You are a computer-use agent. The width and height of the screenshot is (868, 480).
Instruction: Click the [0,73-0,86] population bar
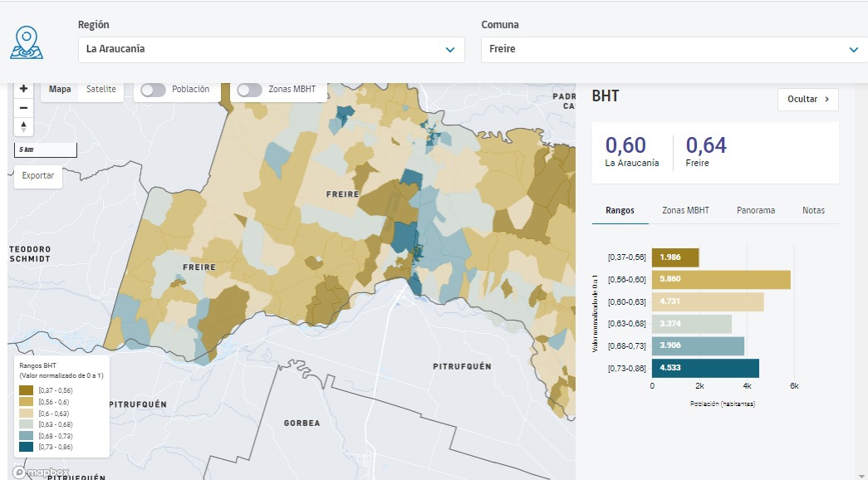705,369
